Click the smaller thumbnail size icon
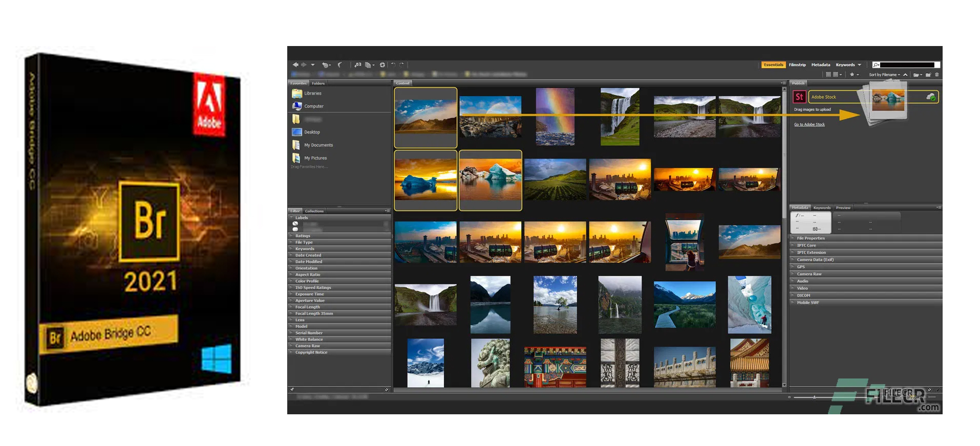Screen dimensions: 980x446 790,397
